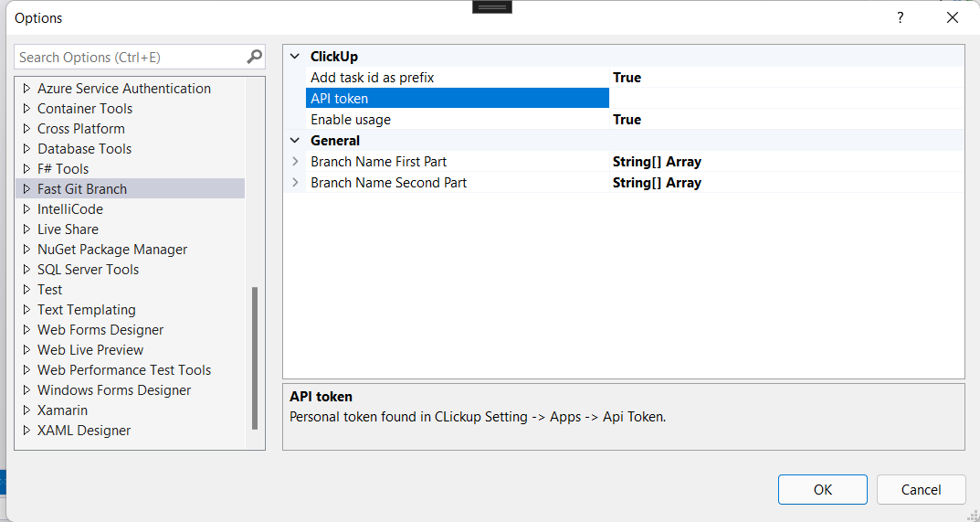The width and height of the screenshot is (980, 522).
Task: Expand the F# Tools node
Action: pyautogui.click(x=26, y=169)
